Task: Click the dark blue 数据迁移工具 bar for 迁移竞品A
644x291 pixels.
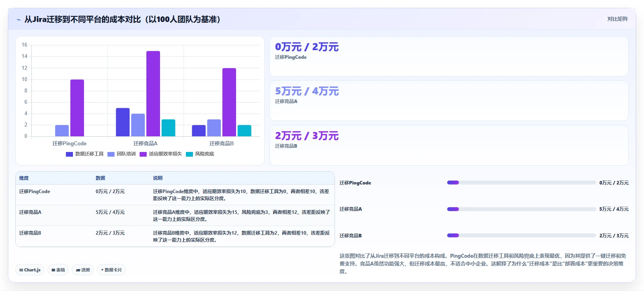Action: [x=123, y=122]
